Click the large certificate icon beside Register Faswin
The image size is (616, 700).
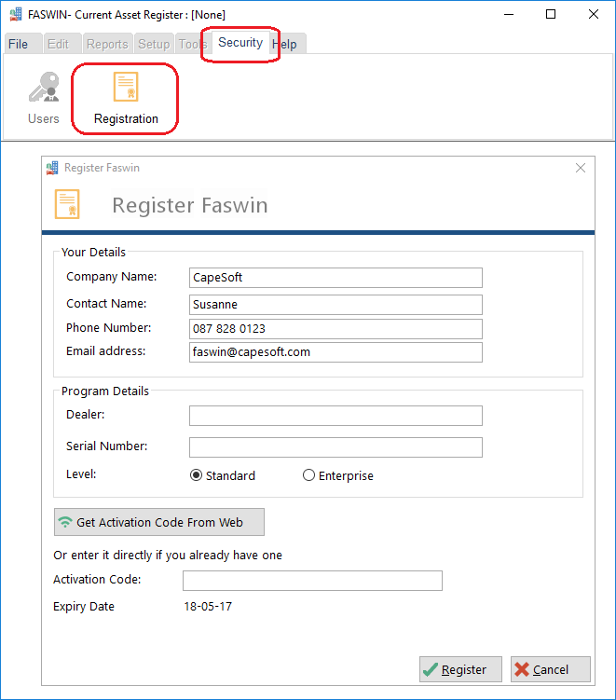(67, 204)
